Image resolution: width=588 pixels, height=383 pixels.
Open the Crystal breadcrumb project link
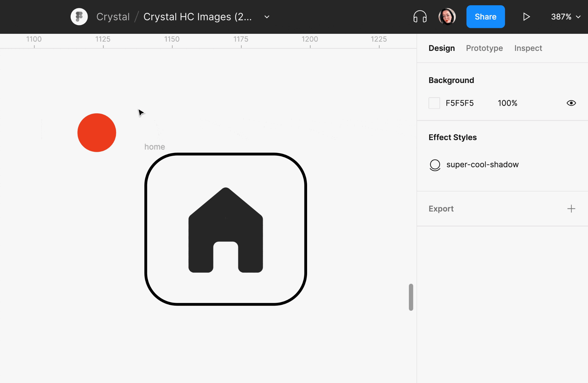click(113, 16)
